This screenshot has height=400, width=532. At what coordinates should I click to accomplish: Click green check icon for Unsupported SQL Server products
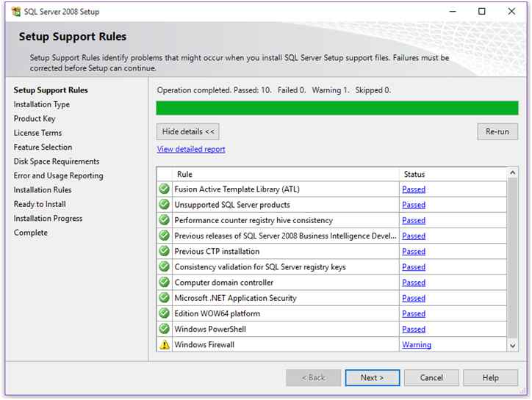pos(164,205)
